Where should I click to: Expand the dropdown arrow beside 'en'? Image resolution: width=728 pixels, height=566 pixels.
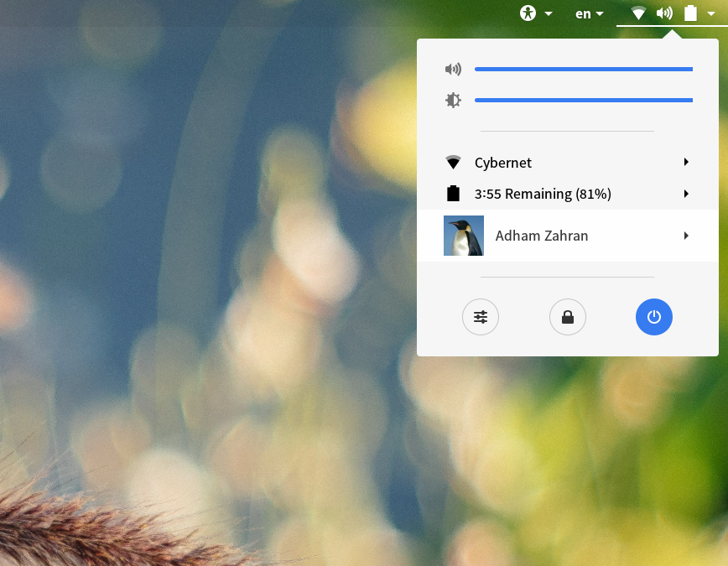click(x=600, y=14)
